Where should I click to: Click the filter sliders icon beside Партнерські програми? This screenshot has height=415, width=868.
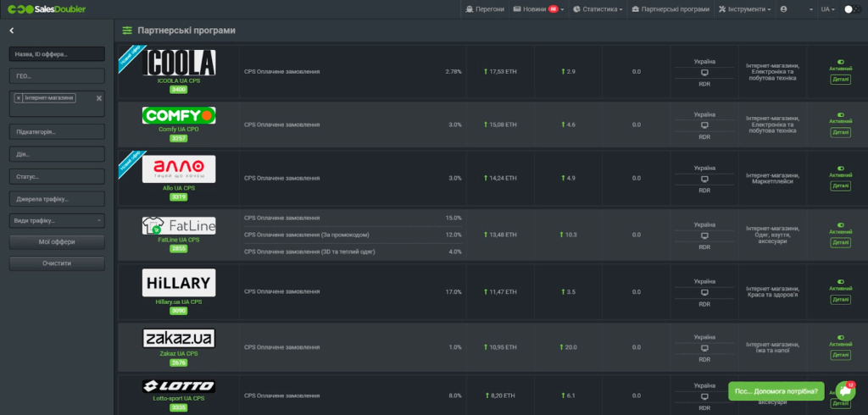click(127, 30)
